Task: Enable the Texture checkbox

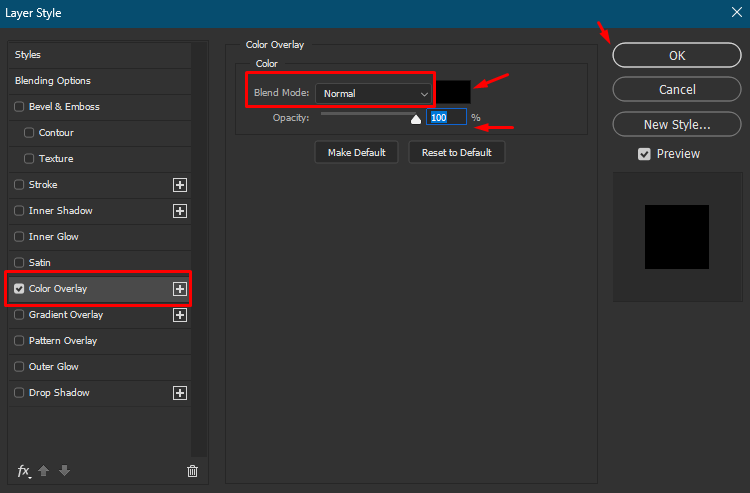Action: [x=29, y=159]
